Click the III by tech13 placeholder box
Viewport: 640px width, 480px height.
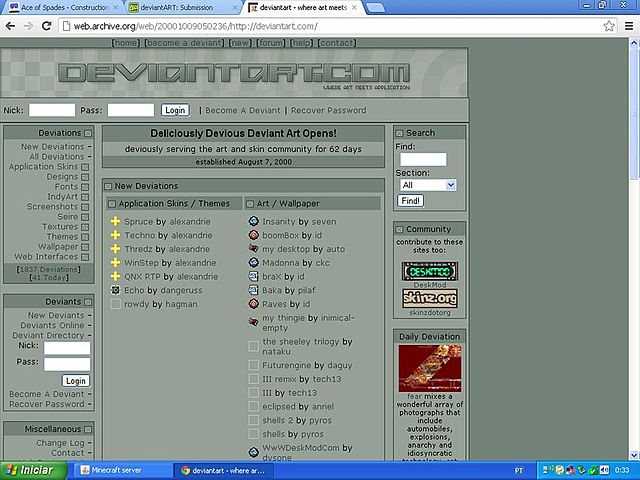(253, 393)
